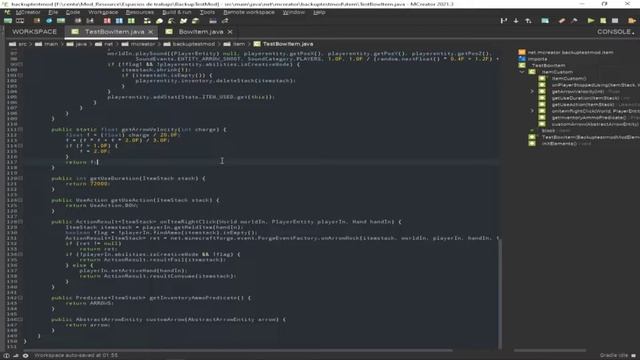Image resolution: width=640 pixels, height=360 pixels.
Task: Click the hammer build icon
Action: coord(574,20)
